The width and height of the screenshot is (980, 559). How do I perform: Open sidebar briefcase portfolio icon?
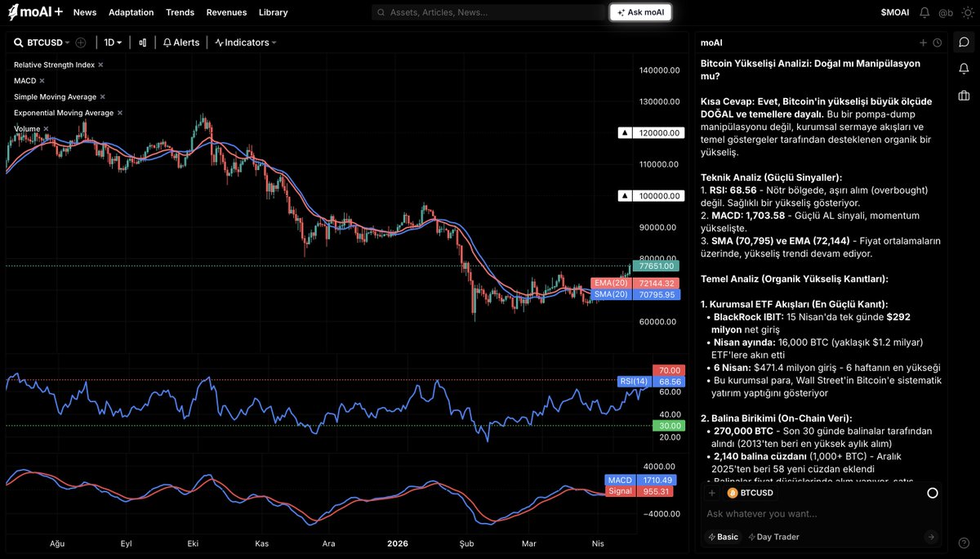(x=964, y=94)
